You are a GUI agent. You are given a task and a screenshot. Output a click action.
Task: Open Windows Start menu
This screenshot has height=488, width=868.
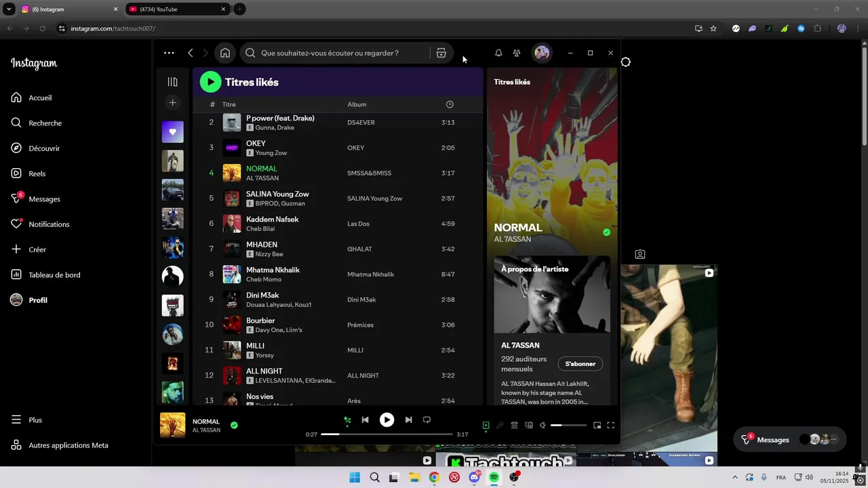click(354, 477)
